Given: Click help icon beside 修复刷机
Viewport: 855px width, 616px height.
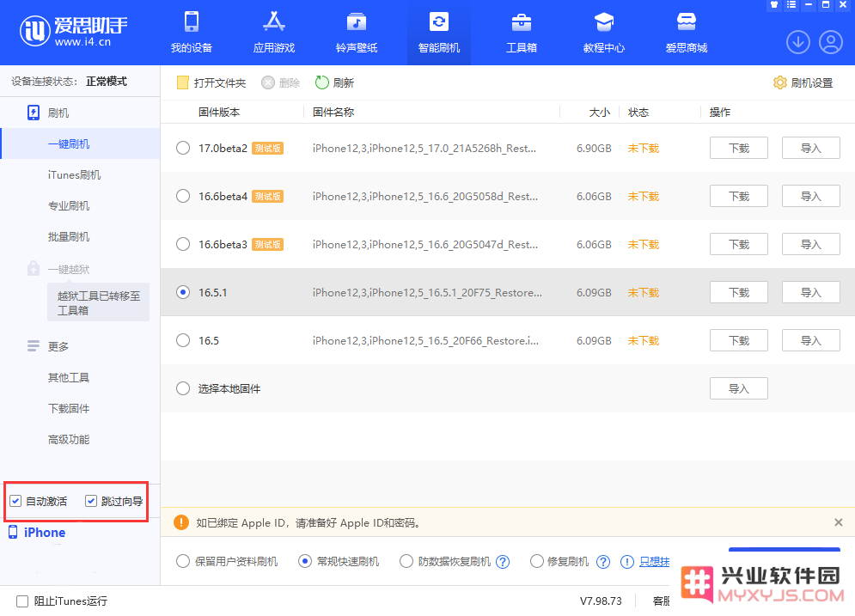Looking at the screenshot, I should click(603, 562).
